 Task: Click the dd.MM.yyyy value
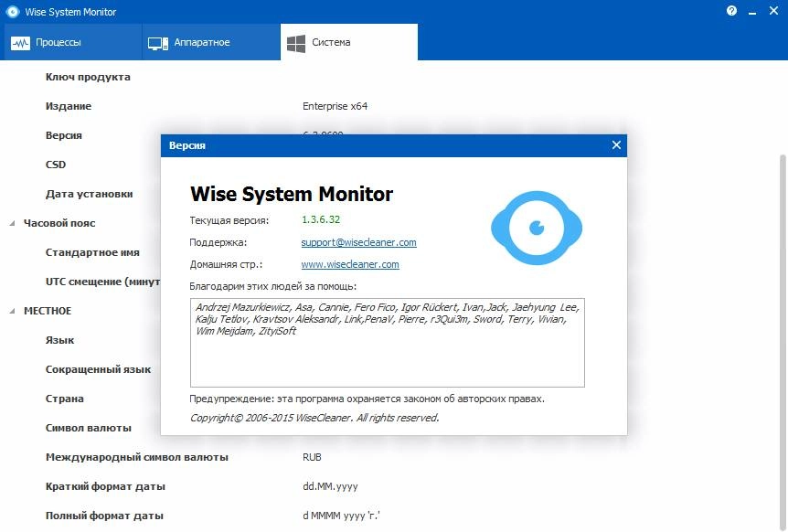(330, 486)
